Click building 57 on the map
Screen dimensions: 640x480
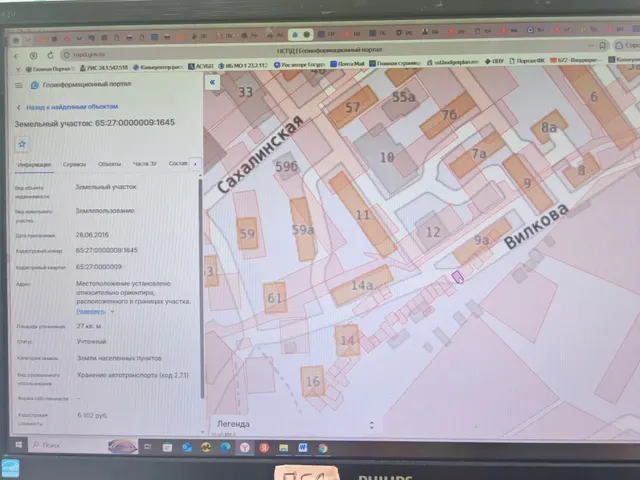(352, 107)
